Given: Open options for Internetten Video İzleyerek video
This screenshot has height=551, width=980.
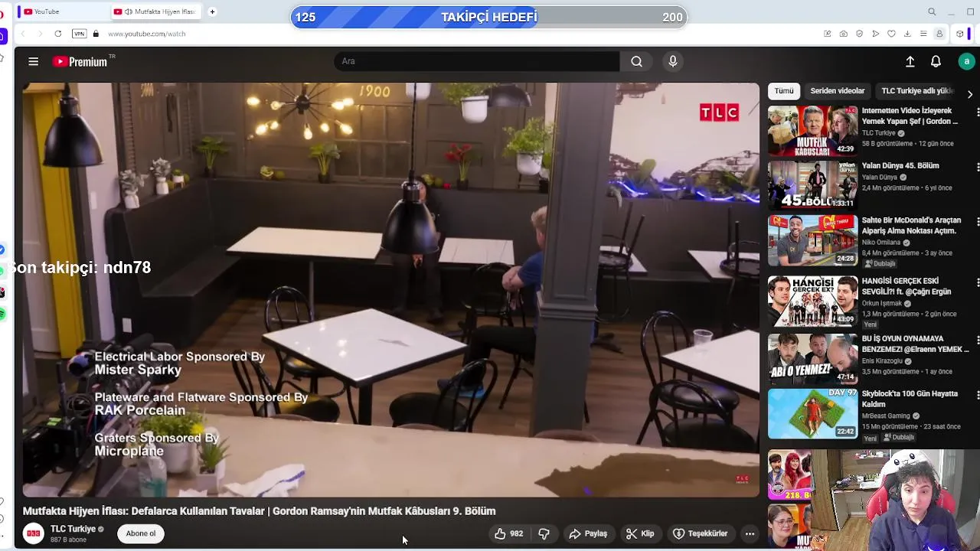Looking at the screenshot, I should click(x=978, y=112).
